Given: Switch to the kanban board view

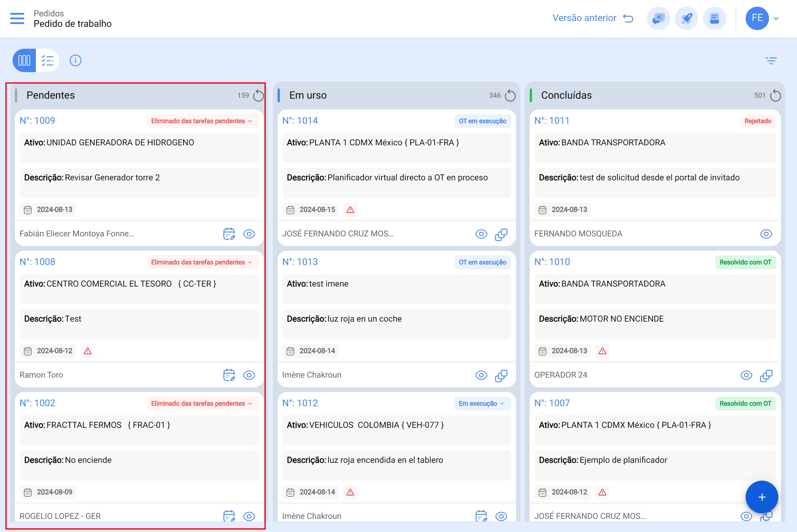Looking at the screenshot, I should 24,61.
